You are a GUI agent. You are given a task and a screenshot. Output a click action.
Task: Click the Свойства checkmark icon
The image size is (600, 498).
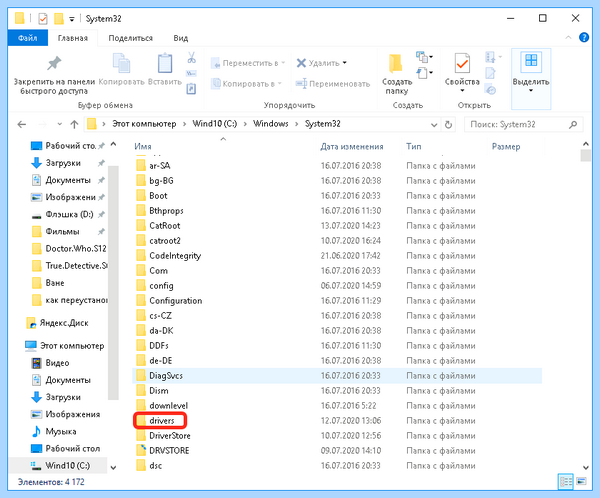(462, 63)
